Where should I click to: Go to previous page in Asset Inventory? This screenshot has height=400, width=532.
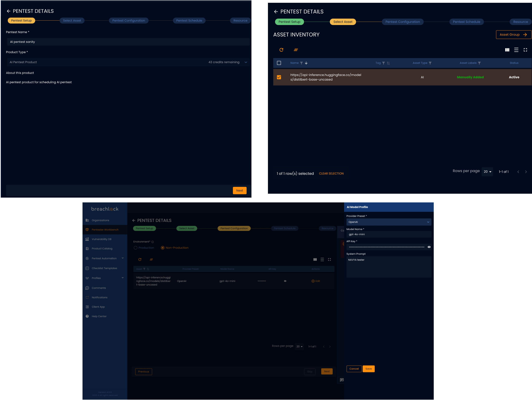coord(518,172)
